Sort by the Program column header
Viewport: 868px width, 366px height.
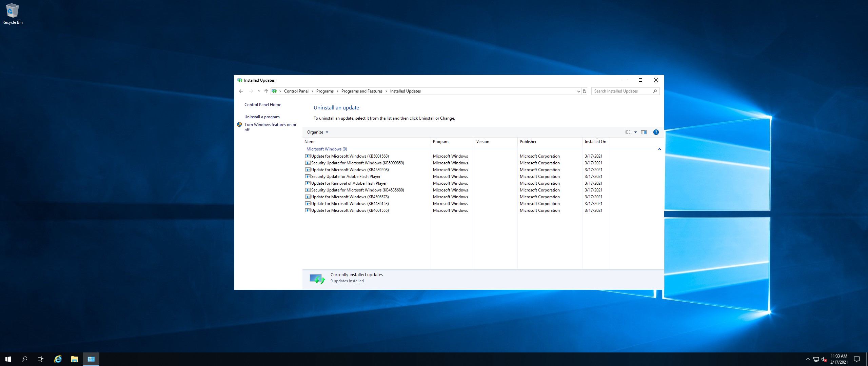click(x=452, y=142)
